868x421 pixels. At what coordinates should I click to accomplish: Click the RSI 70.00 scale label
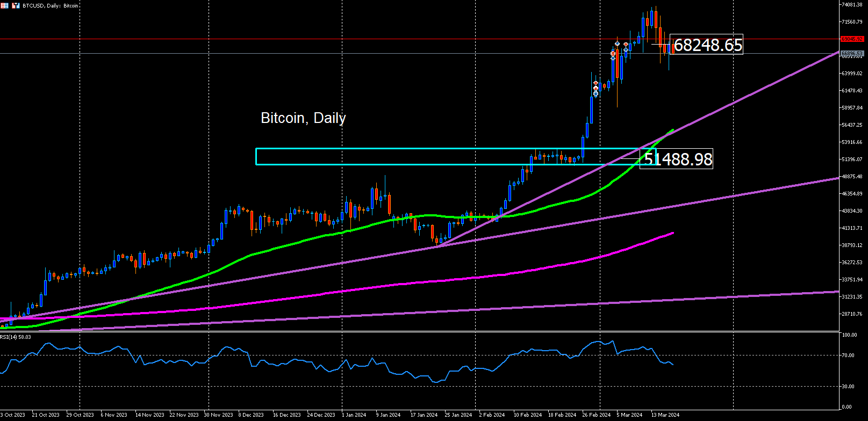click(x=848, y=355)
